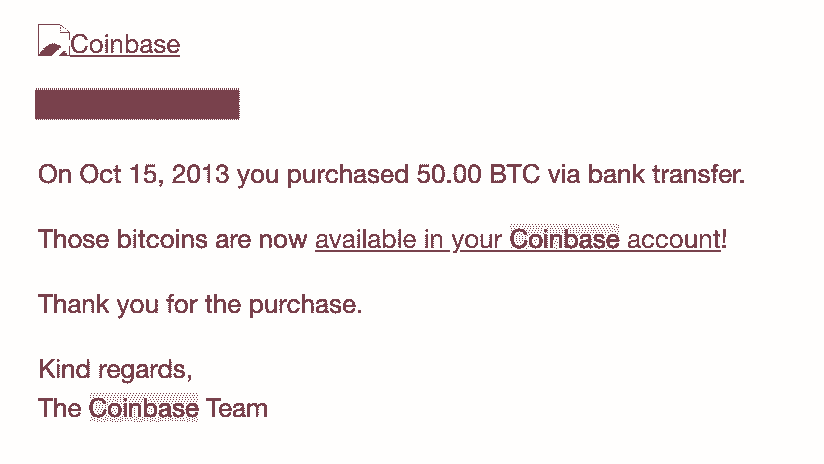Click the word 'account' in the underlined link
The image size is (824, 464).
click(x=673, y=240)
